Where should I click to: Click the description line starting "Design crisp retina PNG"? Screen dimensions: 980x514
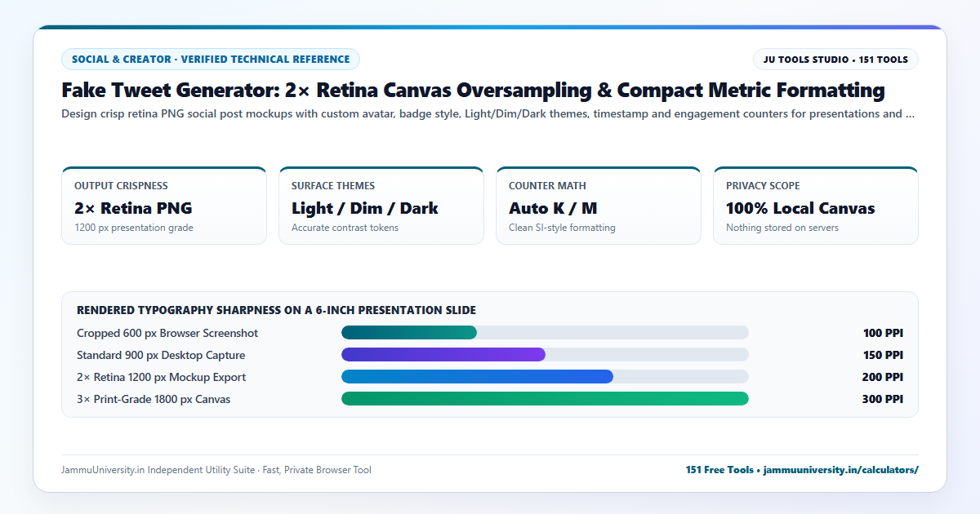(488, 114)
